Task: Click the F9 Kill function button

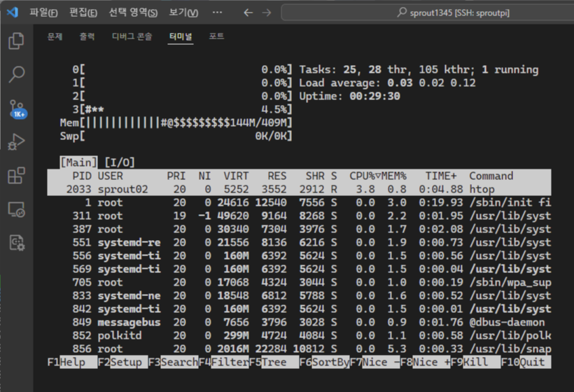Action: pyautogui.click(x=475, y=363)
